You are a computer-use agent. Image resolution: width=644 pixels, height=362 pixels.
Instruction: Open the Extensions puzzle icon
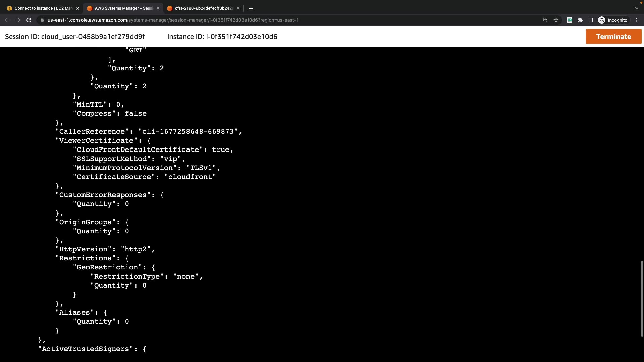point(580,20)
